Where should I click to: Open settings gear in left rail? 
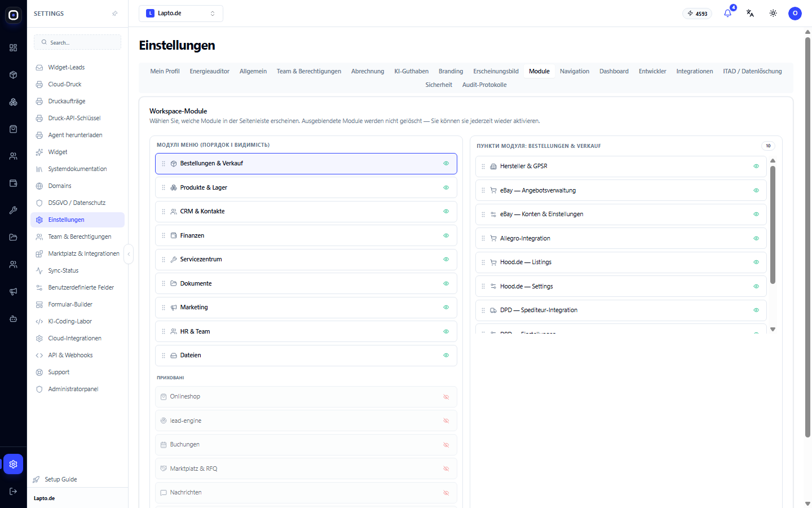(x=14, y=464)
